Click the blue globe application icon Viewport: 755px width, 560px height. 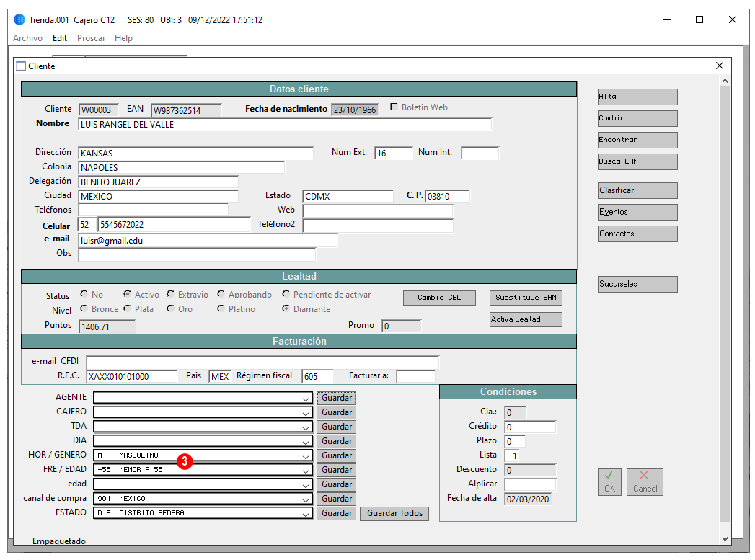tap(19, 19)
